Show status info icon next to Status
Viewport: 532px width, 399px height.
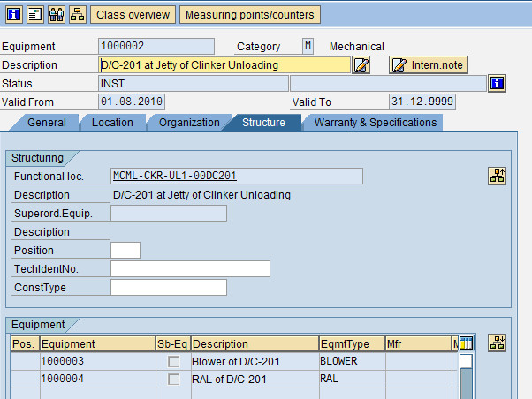point(497,83)
